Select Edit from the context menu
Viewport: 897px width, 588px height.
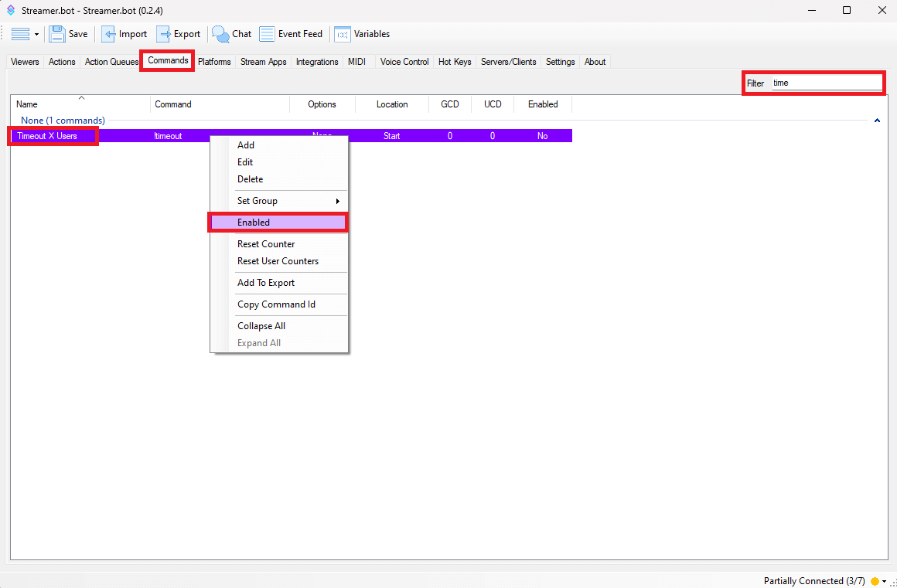click(245, 162)
